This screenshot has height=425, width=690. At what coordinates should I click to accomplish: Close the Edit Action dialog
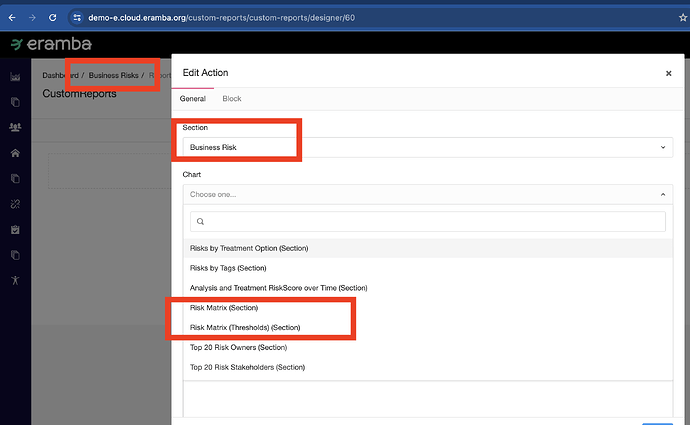coord(668,73)
